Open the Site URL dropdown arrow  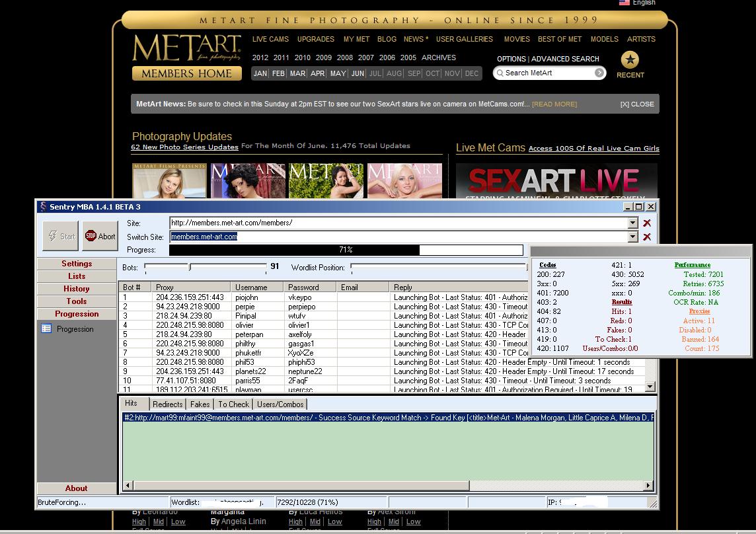coord(633,223)
